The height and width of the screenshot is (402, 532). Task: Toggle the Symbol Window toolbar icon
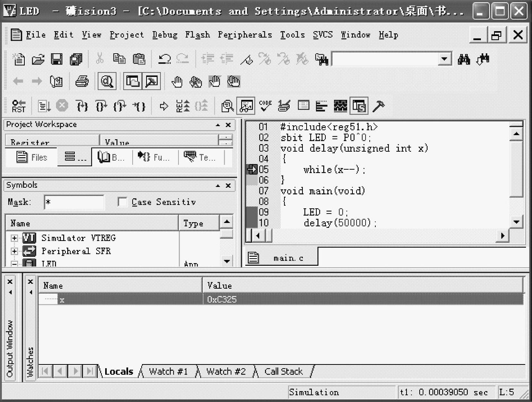point(359,106)
